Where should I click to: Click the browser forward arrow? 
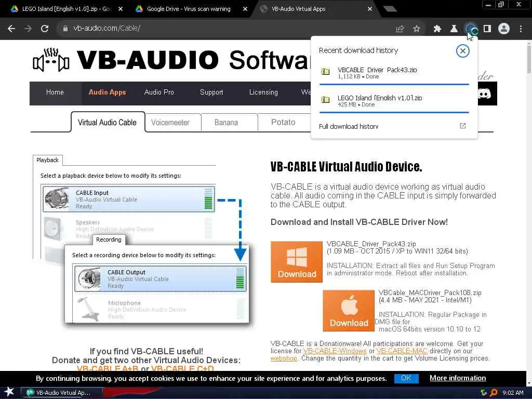coord(28,29)
